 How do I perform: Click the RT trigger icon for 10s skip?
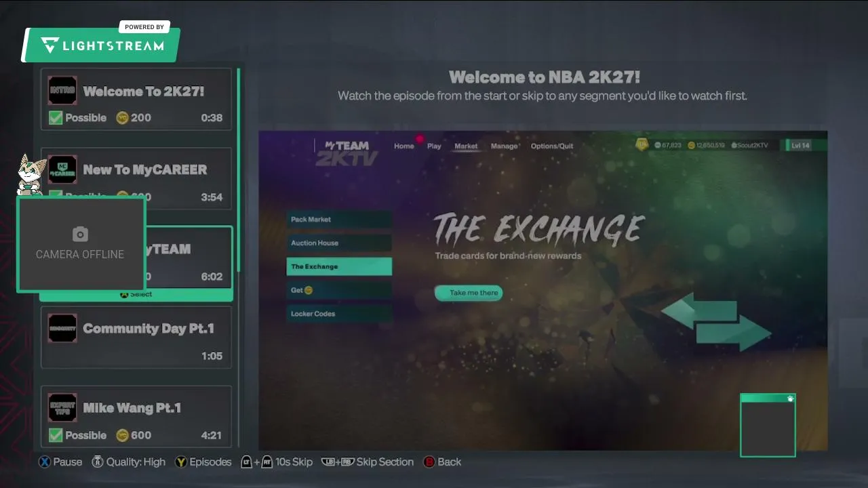[267, 462]
